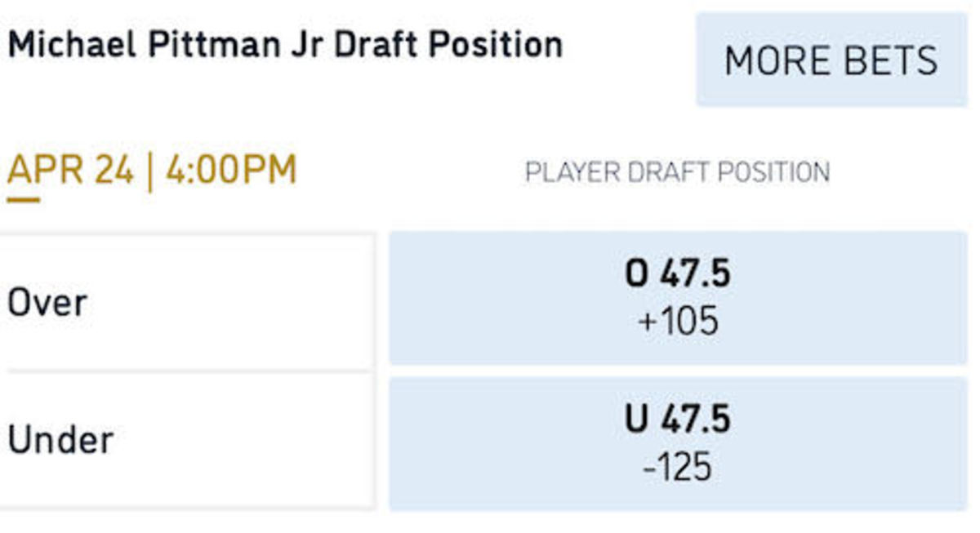This screenshot has height=533, width=980.
Task: Click the Over row label
Action: click(x=47, y=303)
